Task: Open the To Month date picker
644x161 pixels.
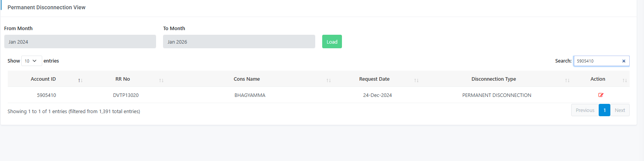Action: (x=239, y=42)
